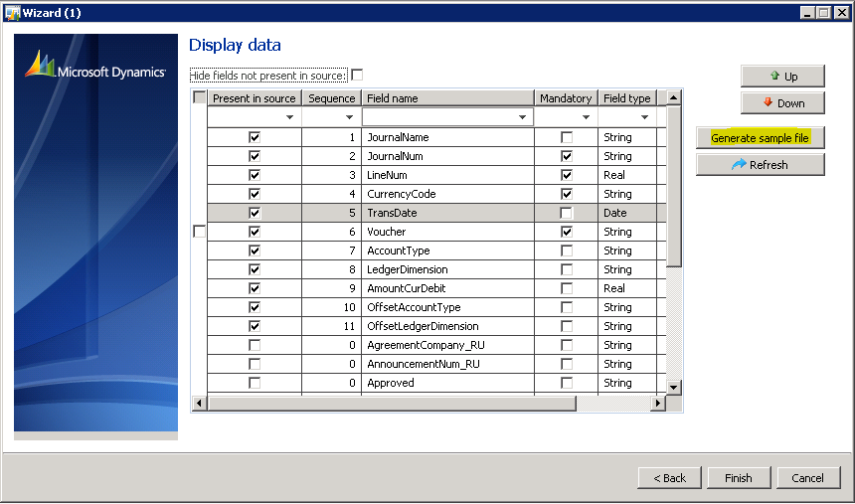Click the Microsoft Dynamics logo
The height and width of the screenshot is (504, 855).
tap(95, 67)
